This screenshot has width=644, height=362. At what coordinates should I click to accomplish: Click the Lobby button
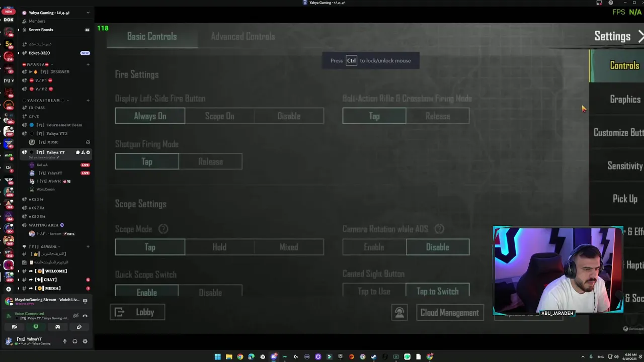click(x=137, y=312)
